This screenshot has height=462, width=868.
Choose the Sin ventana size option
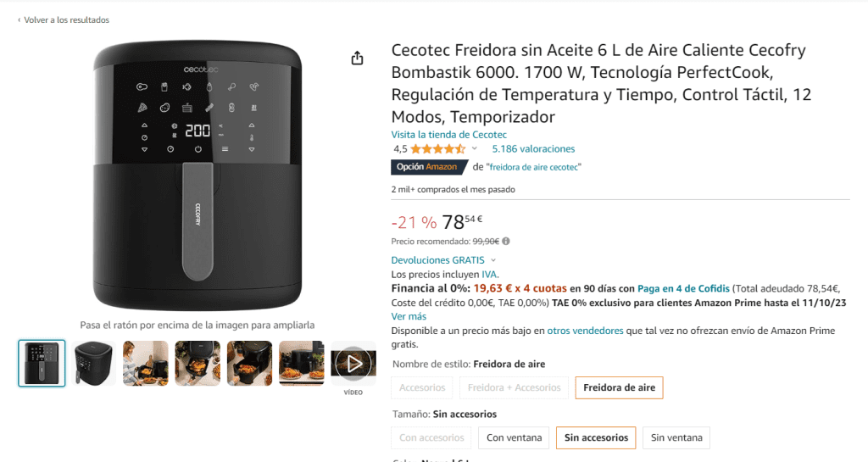click(676, 437)
